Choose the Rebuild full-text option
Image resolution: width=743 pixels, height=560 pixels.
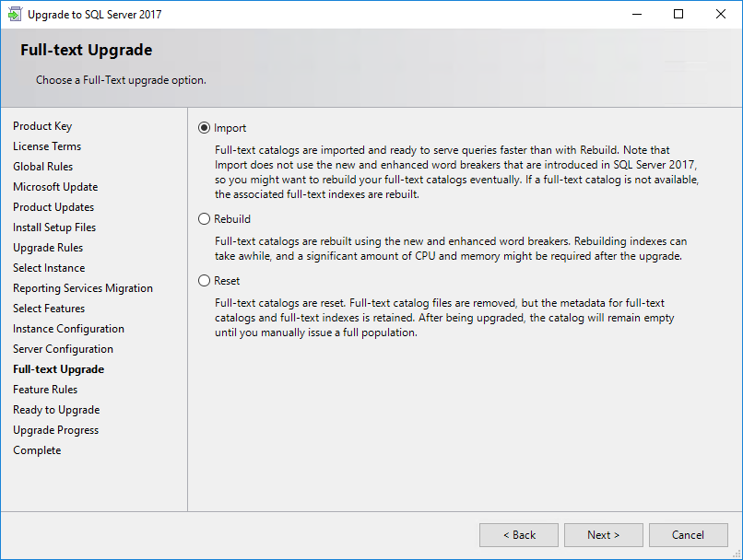point(204,218)
